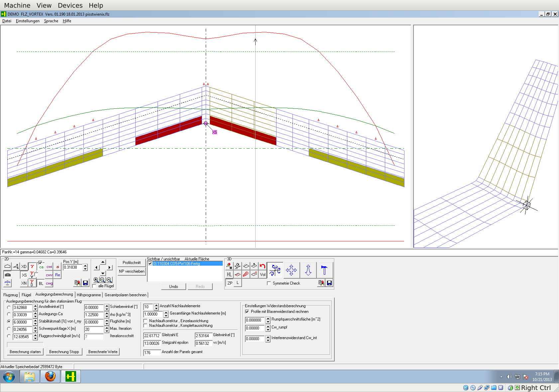The height and width of the screenshot is (392, 559).
Task: Click the Max. Iteration input field
Action: click(94, 329)
